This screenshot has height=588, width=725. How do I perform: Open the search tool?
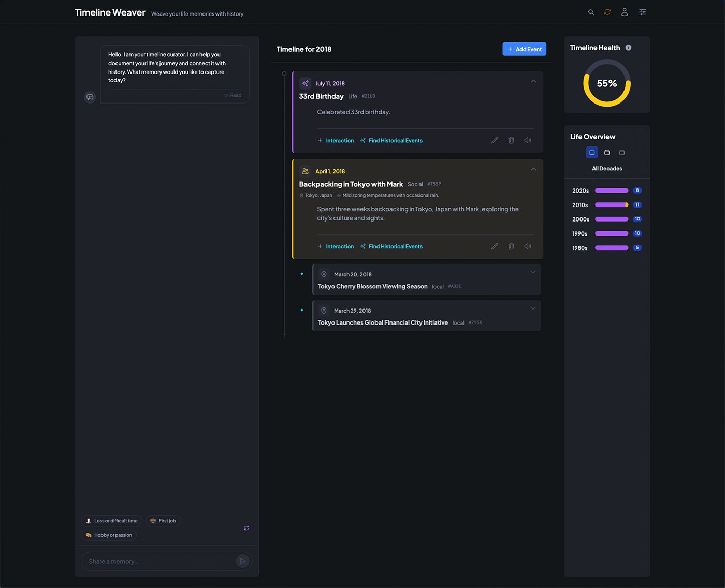[x=591, y=12]
